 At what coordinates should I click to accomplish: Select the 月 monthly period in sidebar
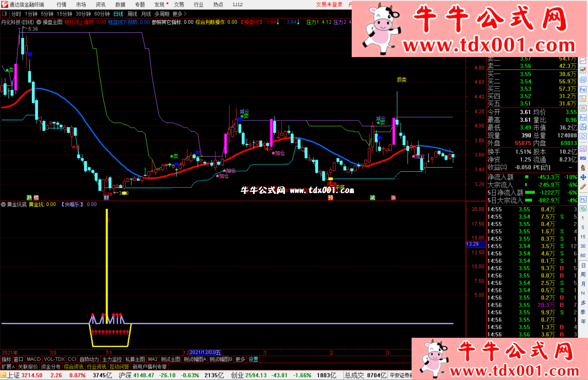(583, 284)
